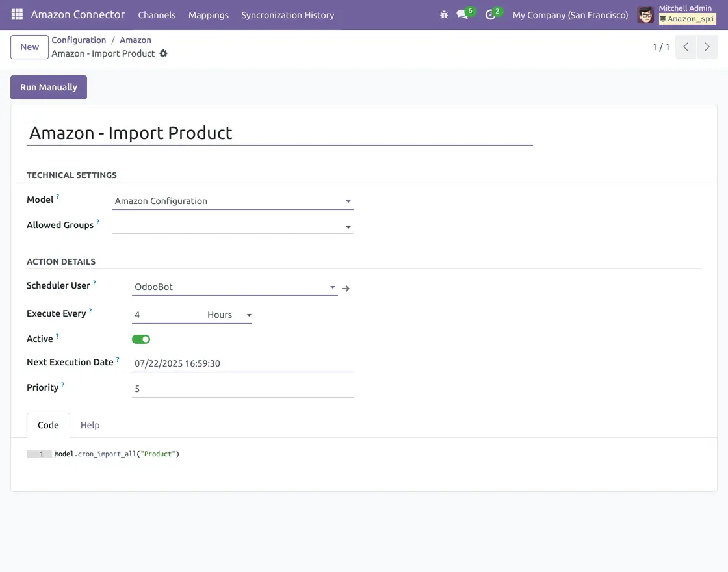This screenshot has height=572, width=728.
Task: Click the New button
Action: [29, 47]
